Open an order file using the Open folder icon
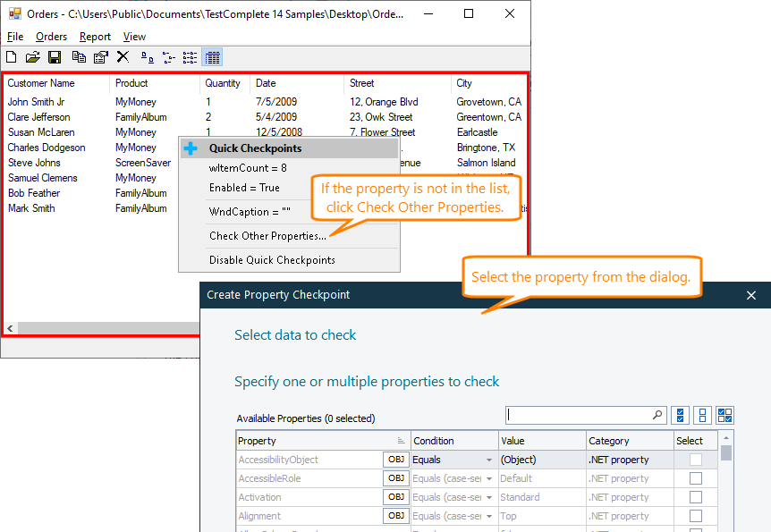The width and height of the screenshot is (771, 532). click(33, 56)
